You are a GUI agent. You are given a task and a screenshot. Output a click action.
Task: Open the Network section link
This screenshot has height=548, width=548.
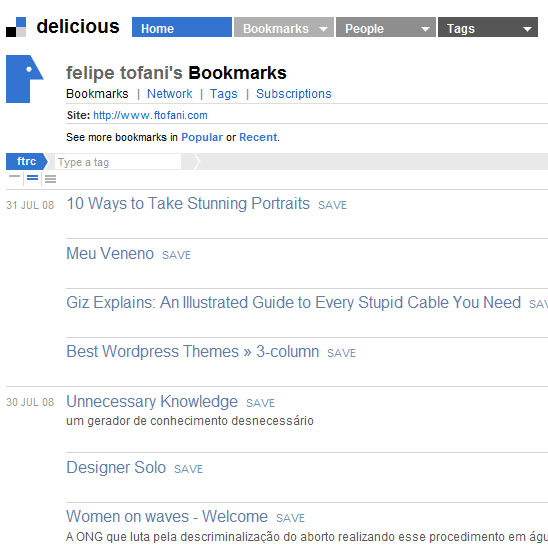(x=170, y=94)
